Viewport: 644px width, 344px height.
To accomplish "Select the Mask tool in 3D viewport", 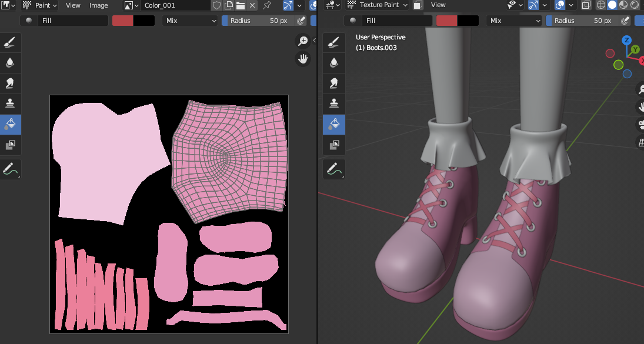I will click(x=334, y=145).
